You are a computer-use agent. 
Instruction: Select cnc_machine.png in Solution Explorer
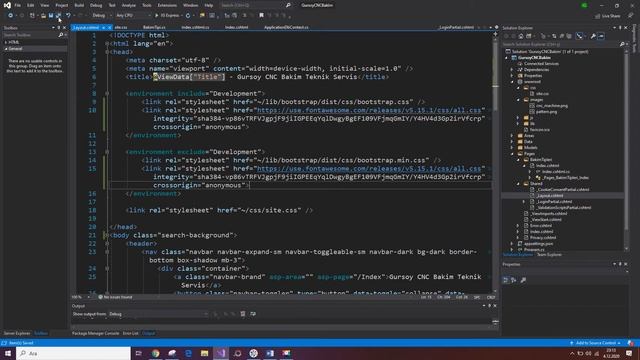[x=551, y=106]
